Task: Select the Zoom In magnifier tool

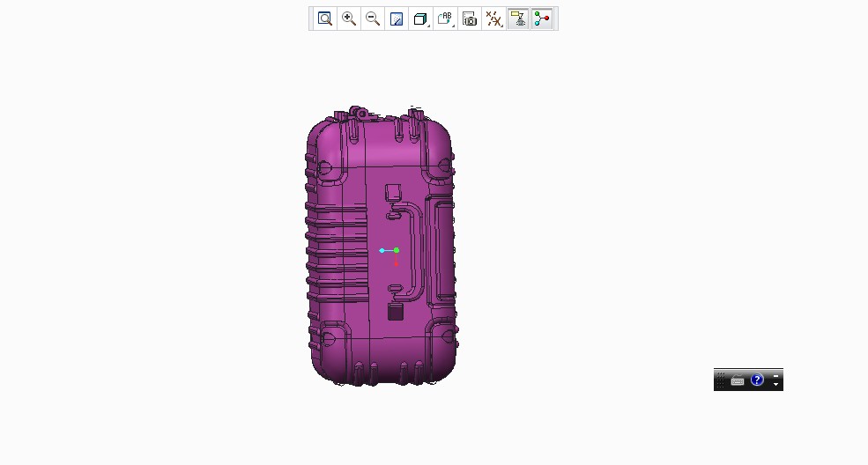Action: point(349,18)
